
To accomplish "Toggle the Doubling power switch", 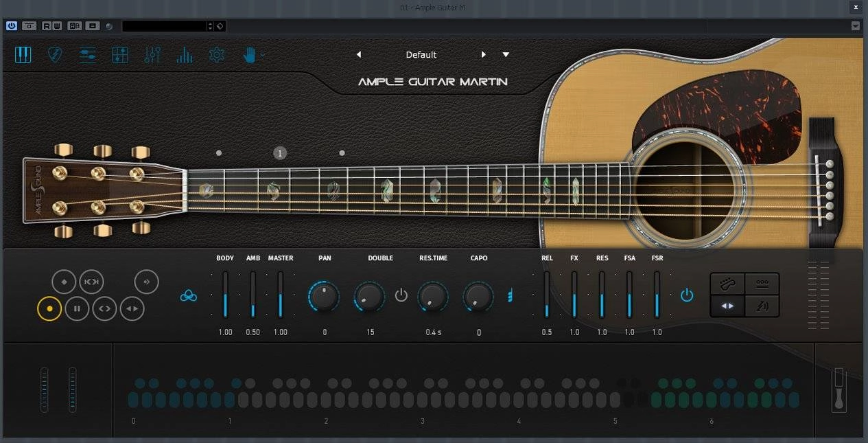I will [x=401, y=296].
